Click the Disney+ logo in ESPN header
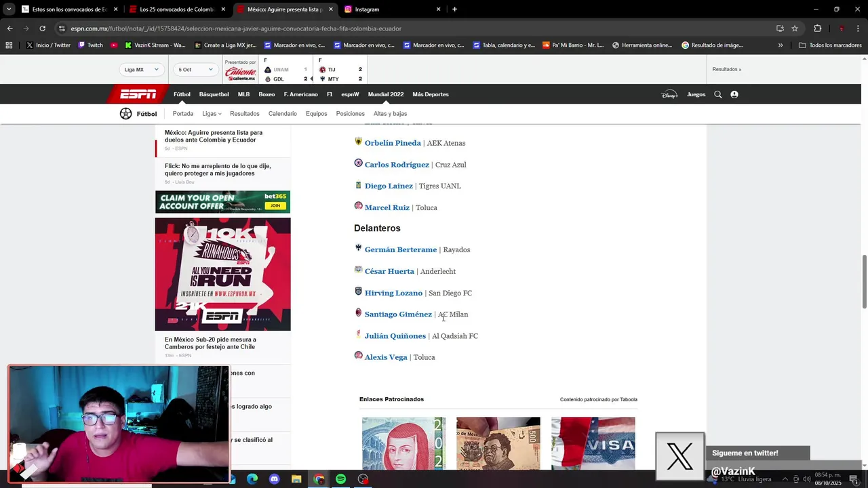 click(x=669, y=95)
